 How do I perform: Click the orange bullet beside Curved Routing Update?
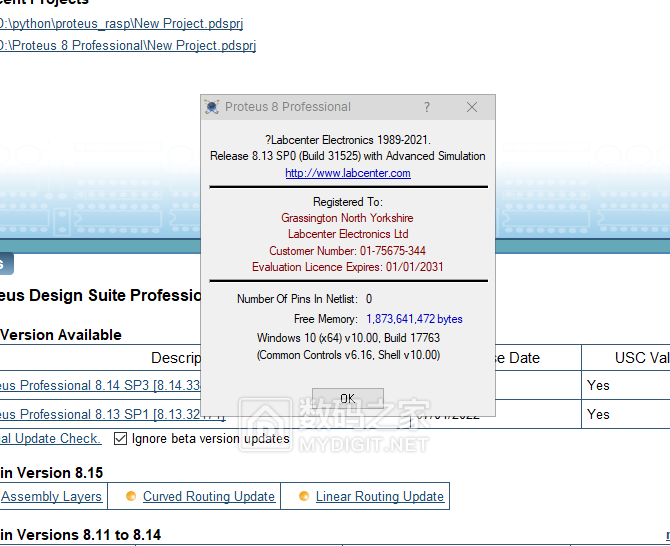point(131,496)
